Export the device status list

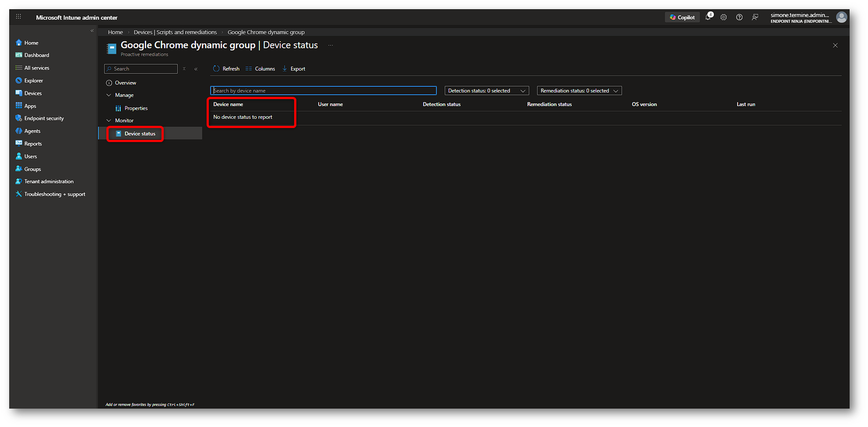294,69
